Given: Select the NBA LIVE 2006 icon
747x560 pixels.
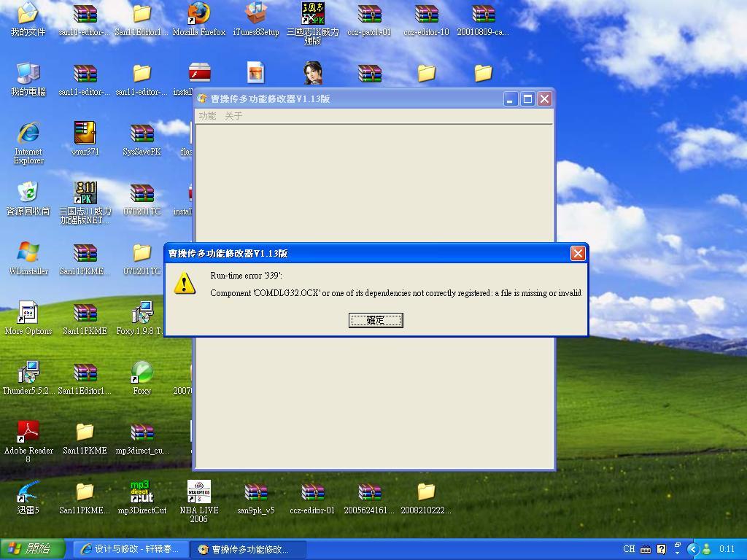Looking at the screenshot, I should click(x=198, y=493).
